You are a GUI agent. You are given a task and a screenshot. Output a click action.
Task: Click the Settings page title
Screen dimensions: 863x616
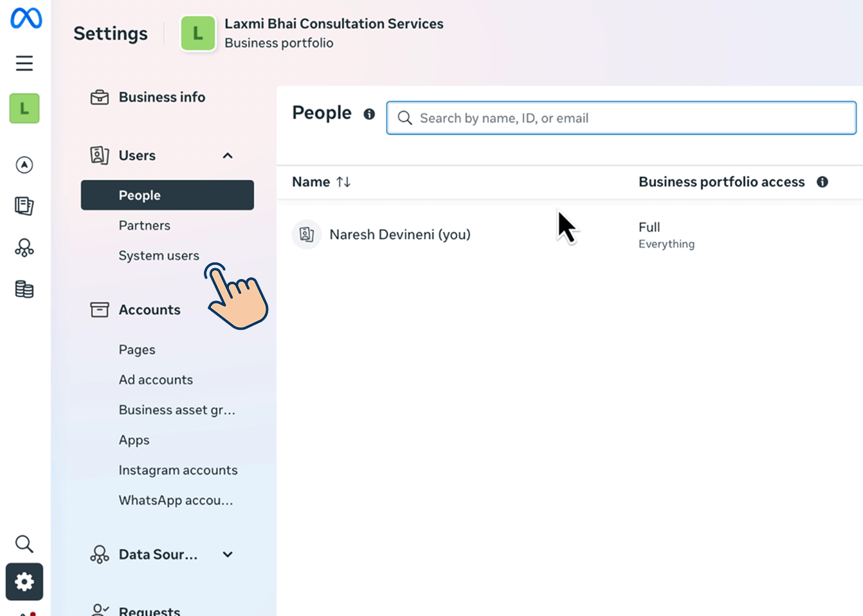click(111, 33)
